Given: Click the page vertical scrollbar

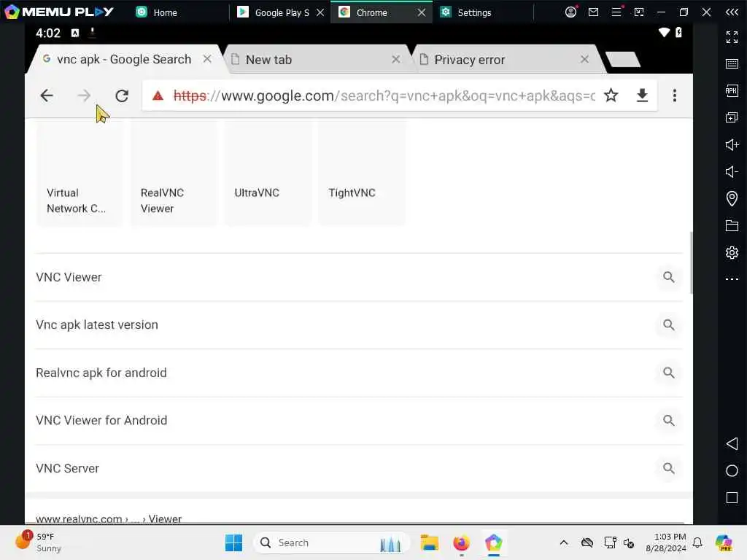Looking at the screenshot, I should coord(691,262).
